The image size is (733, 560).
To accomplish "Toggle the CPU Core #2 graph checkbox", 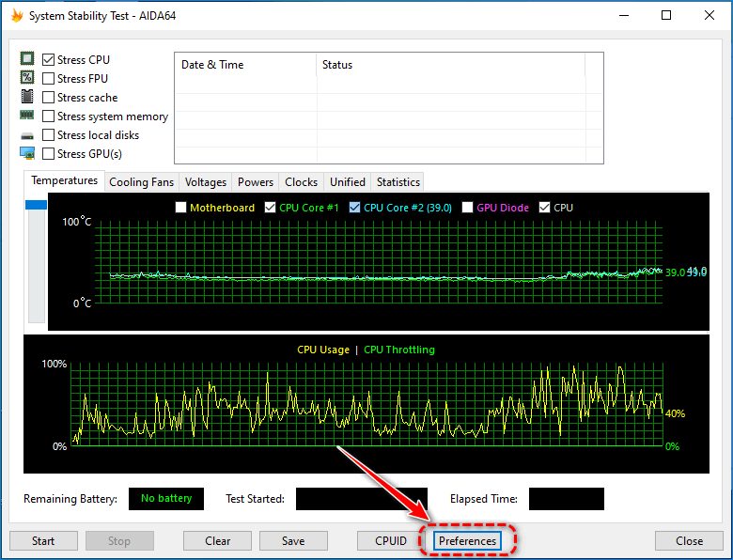I will [x=354, y=207].
